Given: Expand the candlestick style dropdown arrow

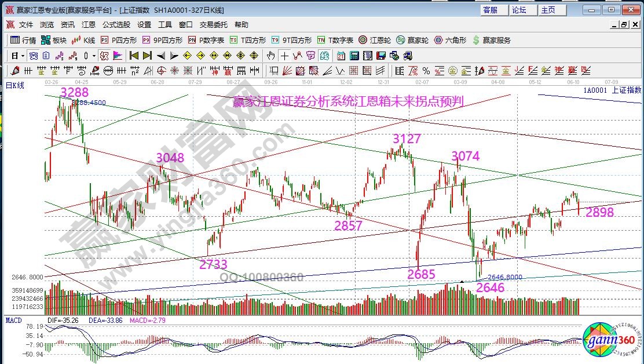Looking at the screenshot, I should pyautogui.click(x=94, y=56).
